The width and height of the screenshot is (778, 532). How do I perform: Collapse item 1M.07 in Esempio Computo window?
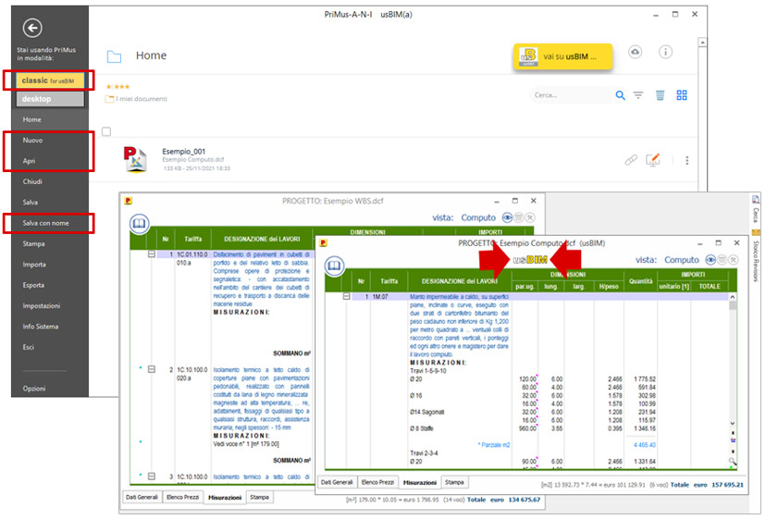pos(346,296)
